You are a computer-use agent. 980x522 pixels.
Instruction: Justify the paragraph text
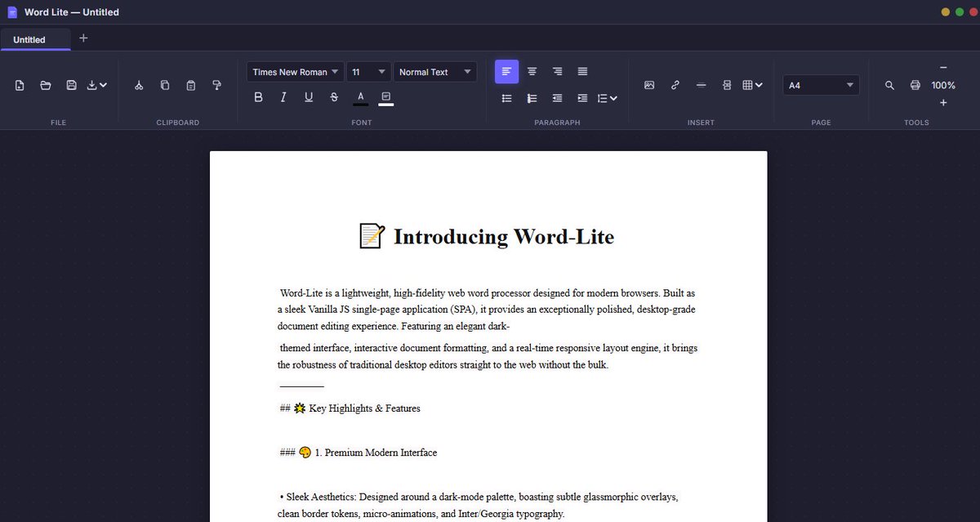(582, 72)
